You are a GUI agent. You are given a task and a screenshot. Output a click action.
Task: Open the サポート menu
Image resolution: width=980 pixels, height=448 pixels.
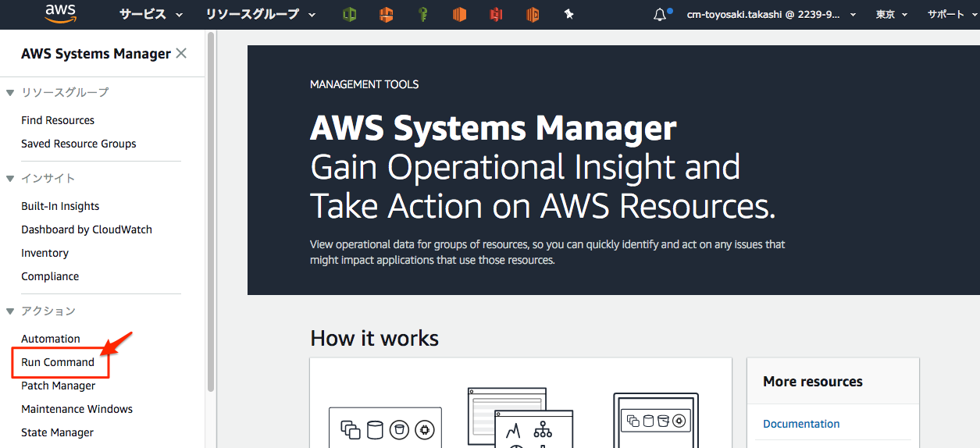coord(952,15)
